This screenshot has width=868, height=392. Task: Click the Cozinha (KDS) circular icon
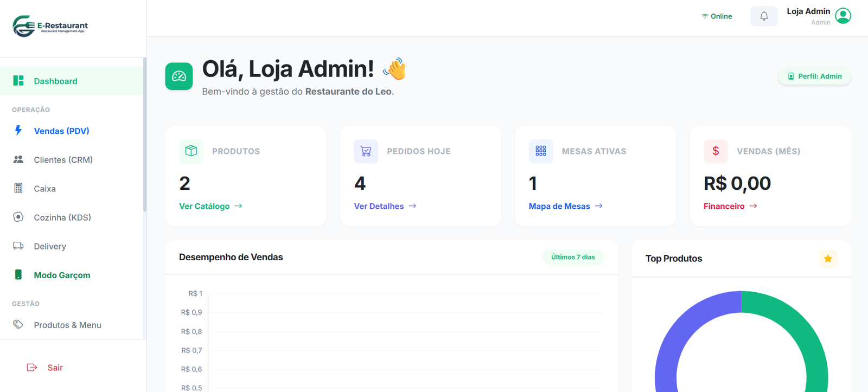point(18,217)
